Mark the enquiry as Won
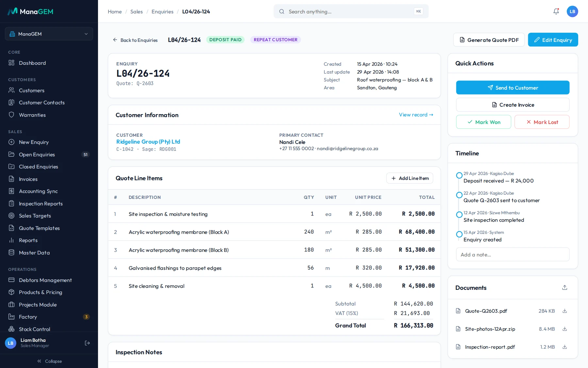Viewport: 588px width, 368px height. tap(483, 122)
